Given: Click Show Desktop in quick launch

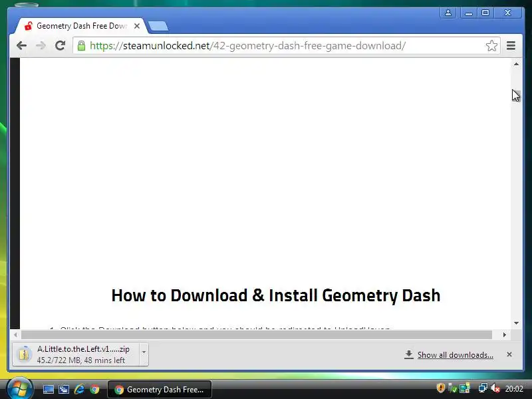Looking at the screenshot, I should (x=48, y=389).
